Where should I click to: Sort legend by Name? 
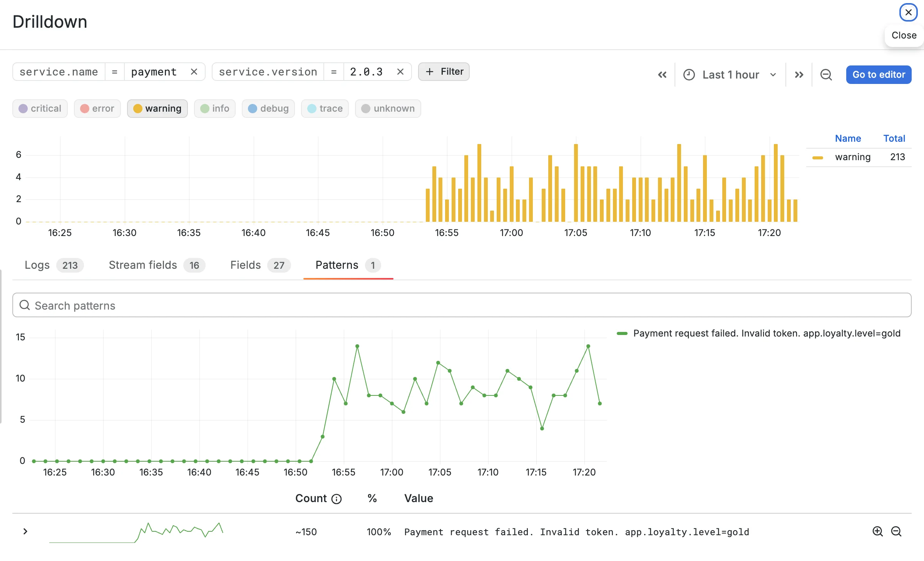848,139
